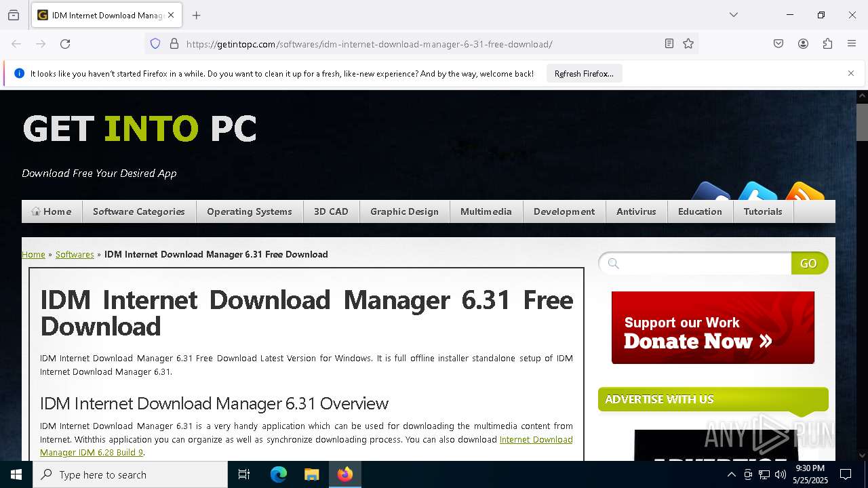Toggle reader view icon in address bar
This screenshot has height=488, width=868.
coord(669,44)
